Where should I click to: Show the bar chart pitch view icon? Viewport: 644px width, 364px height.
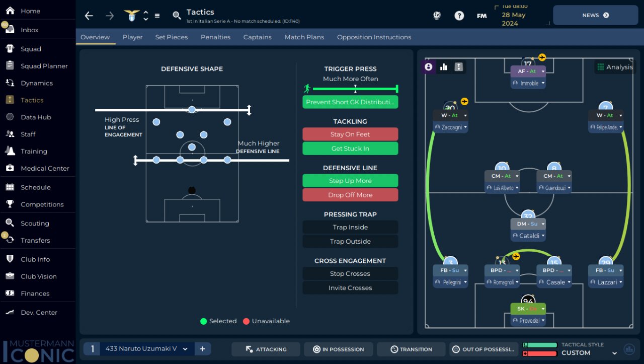tap(443, 66)
